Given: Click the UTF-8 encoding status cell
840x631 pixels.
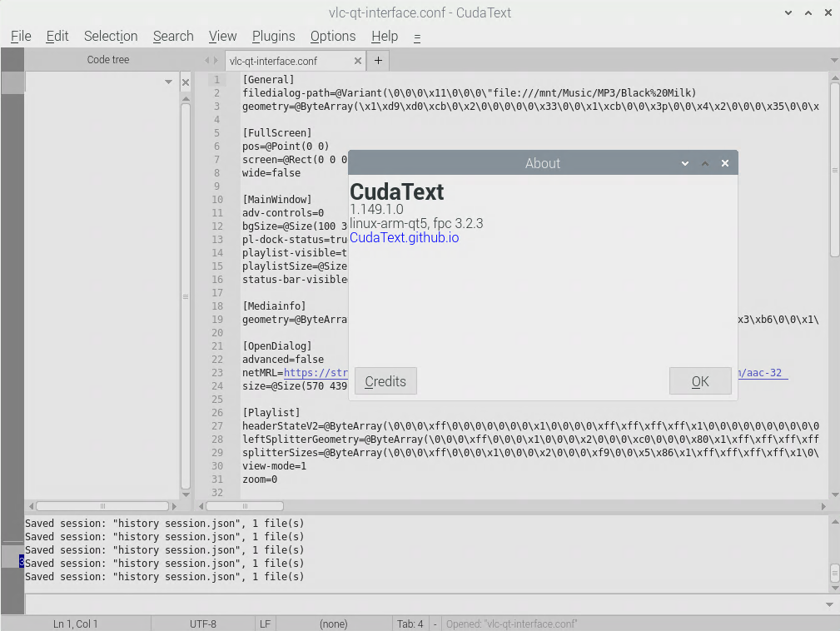Looking at the screenshot, I should point(202,624).
